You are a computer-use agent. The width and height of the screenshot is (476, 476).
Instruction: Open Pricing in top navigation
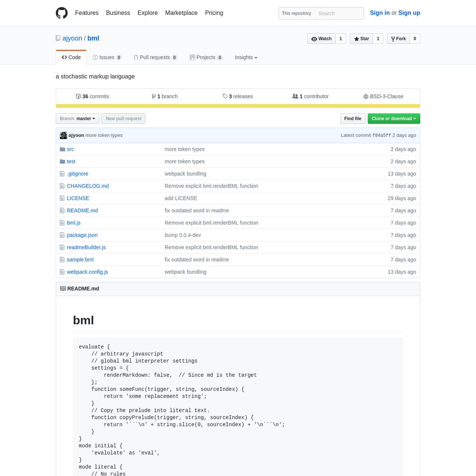[214, 13]
